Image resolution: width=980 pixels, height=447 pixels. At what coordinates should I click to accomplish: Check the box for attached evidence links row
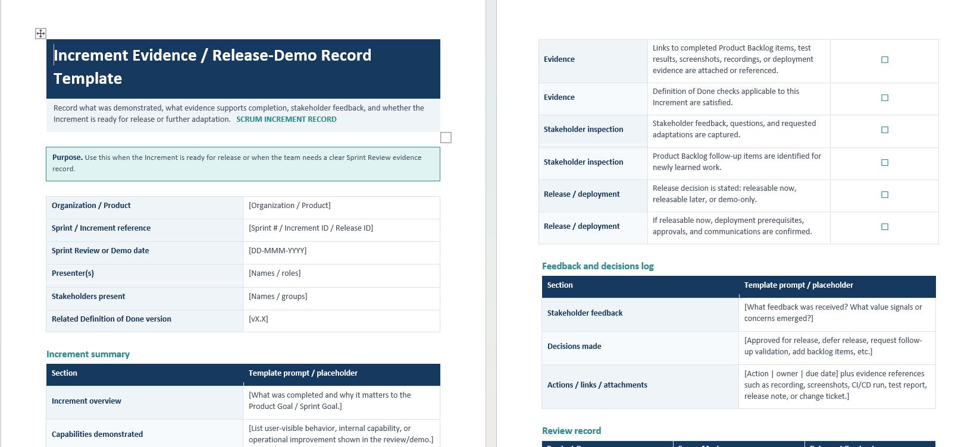884,59
